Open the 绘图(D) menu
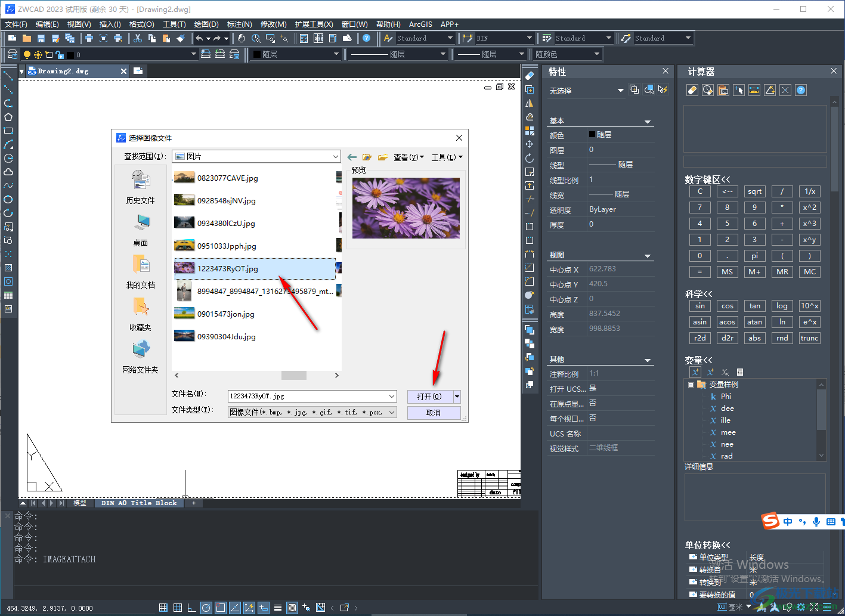This screenshot has width=845, height=616. click(206, 24)
